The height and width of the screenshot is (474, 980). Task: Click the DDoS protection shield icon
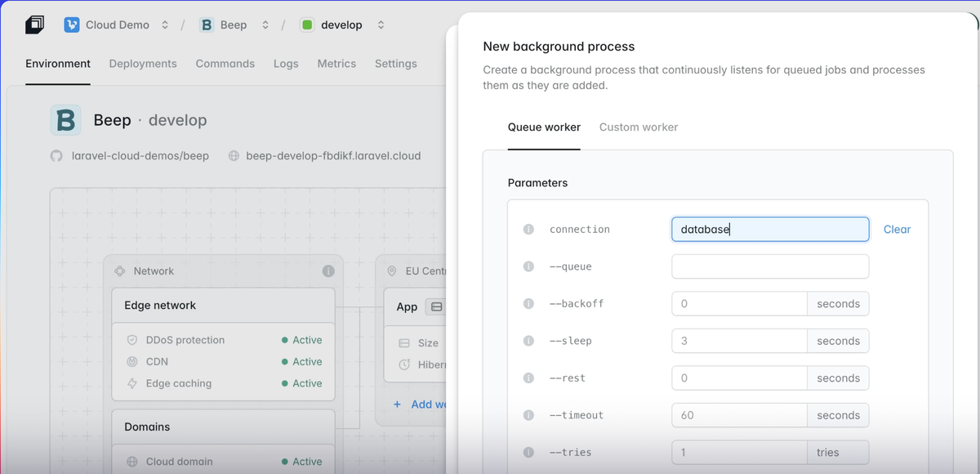pyautogui.click(x=131, y=340)
